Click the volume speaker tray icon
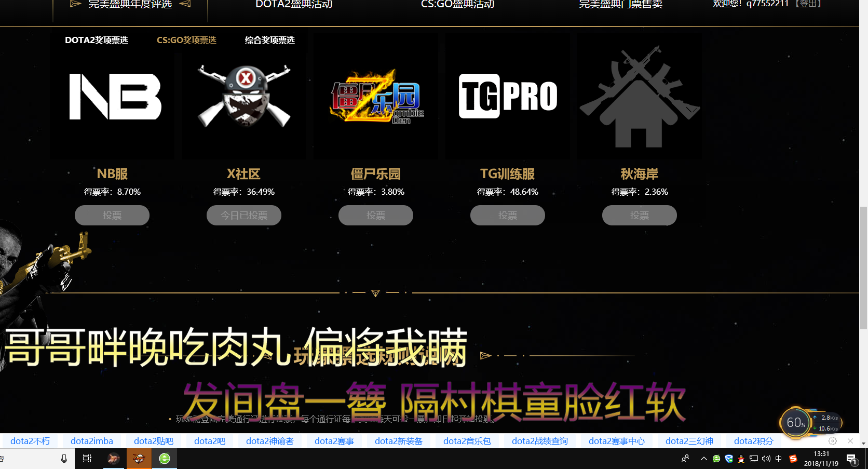The height and width of the screenshot is (469, 868). (766, 459)
